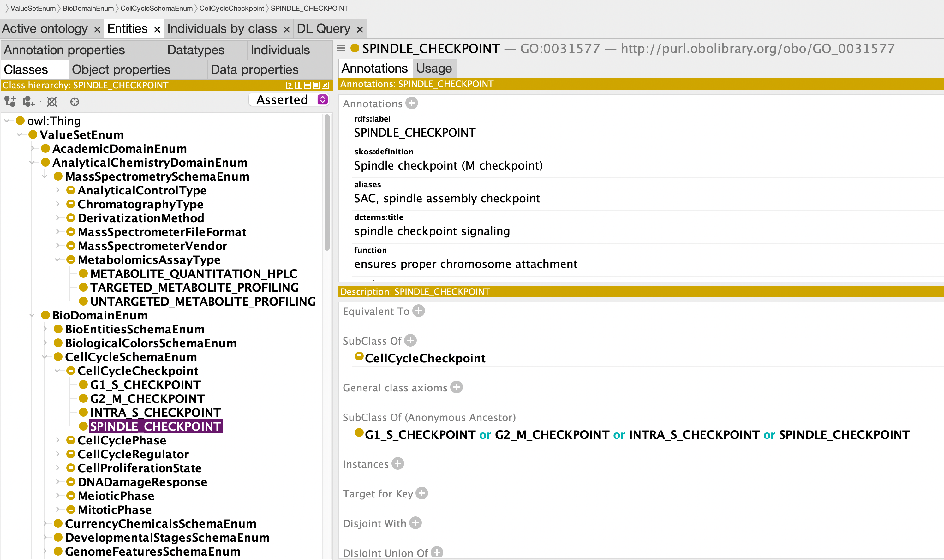Select G2_M_CHECKPOINT in class tree
Image resolution: width=944 pixels, height=560 pixels.
coord(147,398)
